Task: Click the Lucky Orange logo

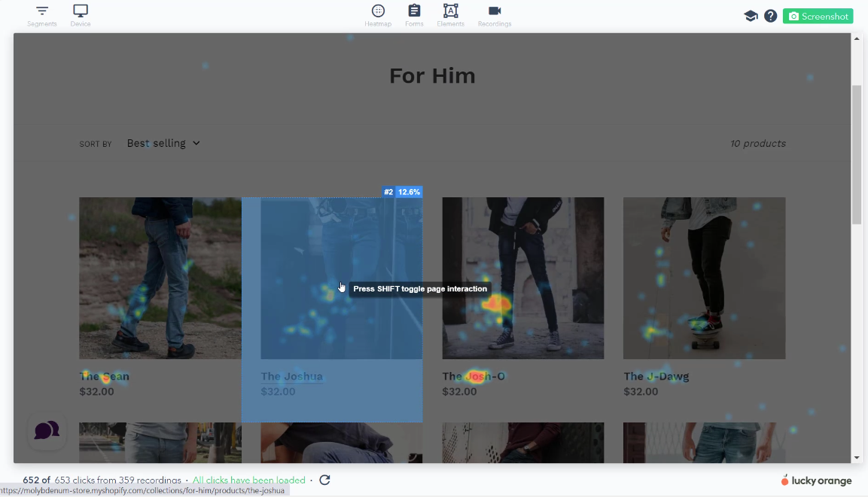Action: (x=816, y=480)
